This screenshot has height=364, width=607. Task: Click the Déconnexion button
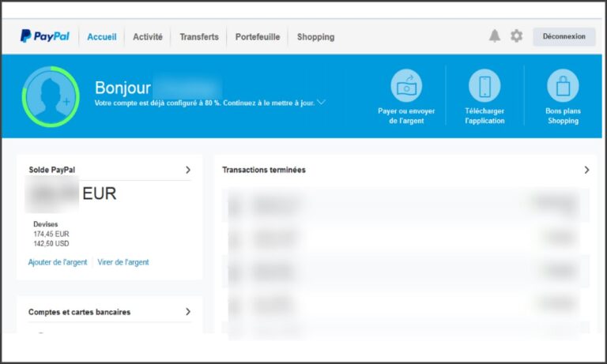[x=564, y=36]
